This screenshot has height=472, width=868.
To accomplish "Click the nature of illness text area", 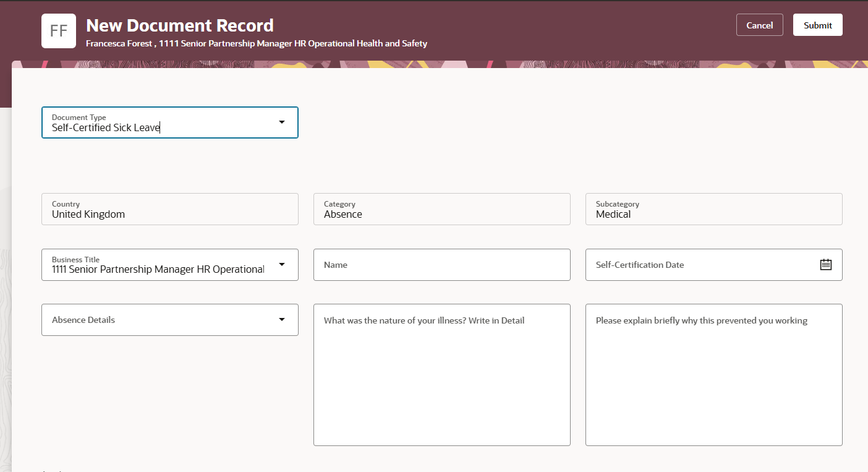I will click(442, 375).
